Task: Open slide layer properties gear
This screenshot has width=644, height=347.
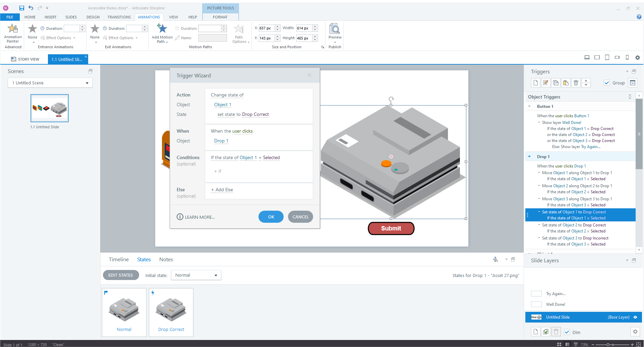Action: click(635, 332)
